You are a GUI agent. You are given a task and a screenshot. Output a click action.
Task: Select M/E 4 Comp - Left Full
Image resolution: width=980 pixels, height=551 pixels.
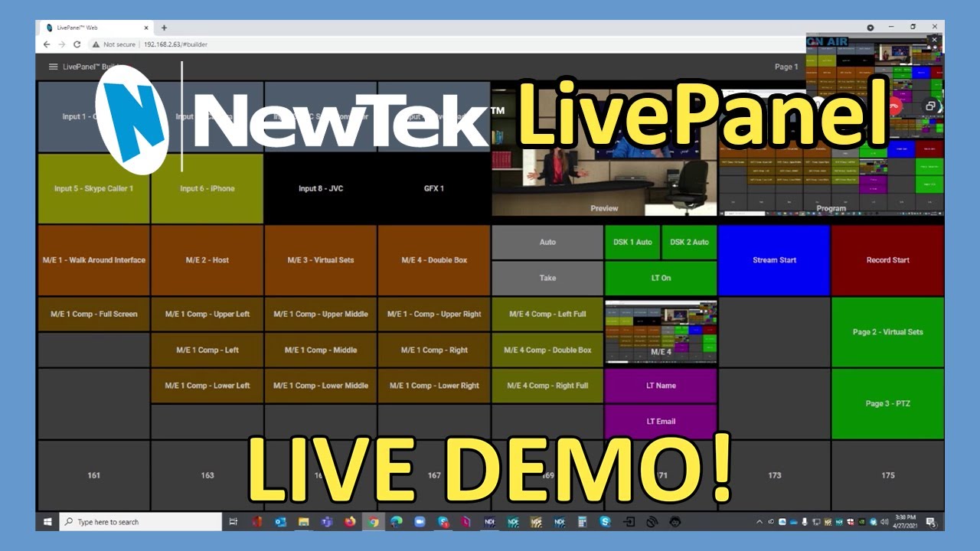(547, 314)
